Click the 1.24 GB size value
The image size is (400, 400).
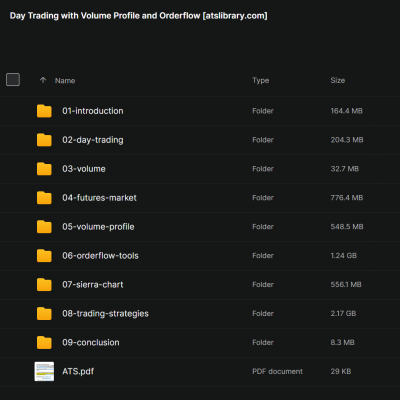tap(344, 256)
